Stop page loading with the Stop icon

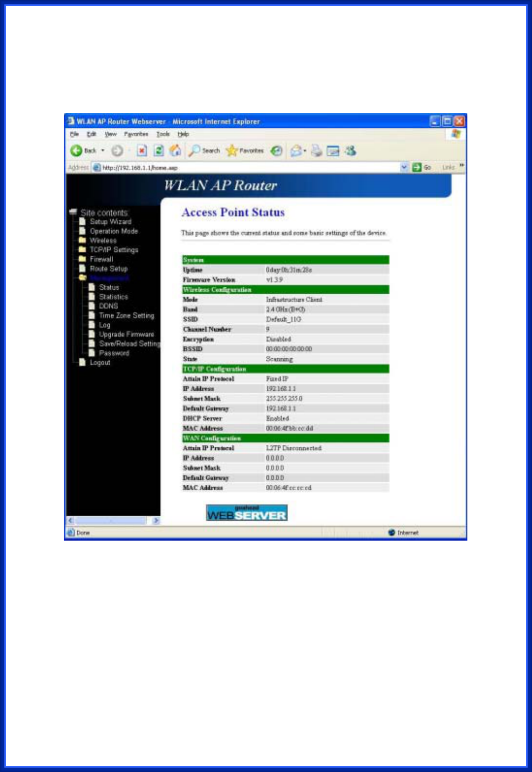pyautogui.click(x=141, y=151)
